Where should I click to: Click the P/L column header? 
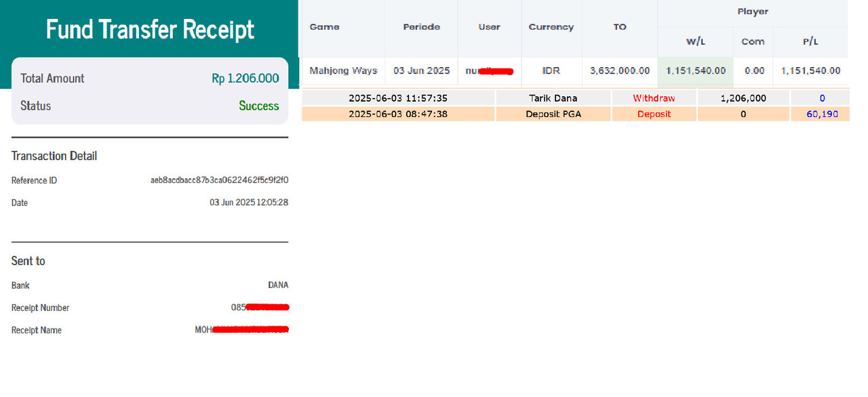[810, 41]
